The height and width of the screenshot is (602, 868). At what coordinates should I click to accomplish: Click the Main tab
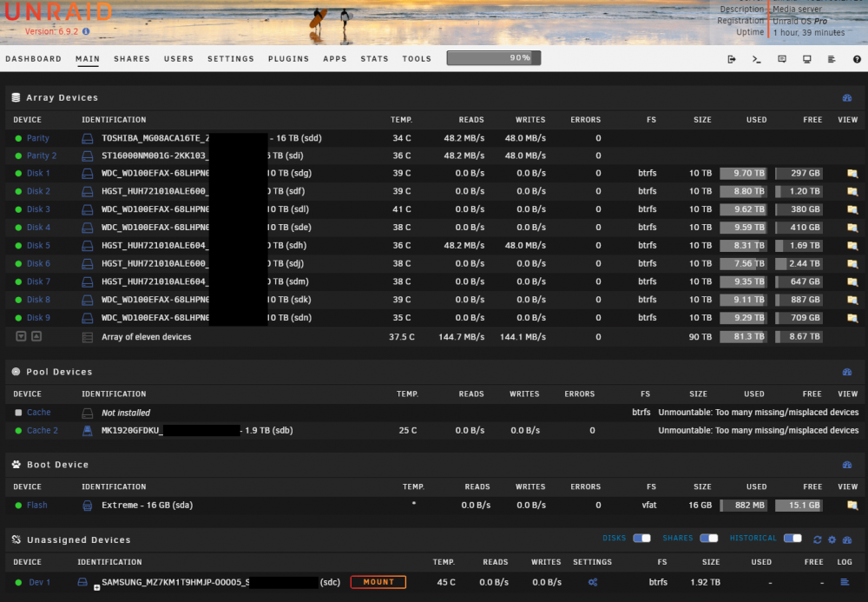88,59
